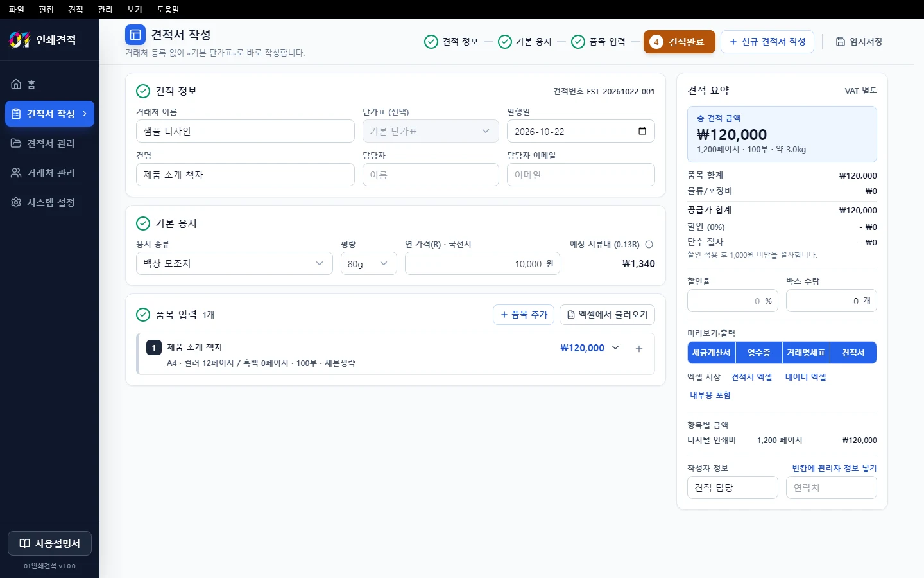Click the 견적완료 step button

[680, 42]
